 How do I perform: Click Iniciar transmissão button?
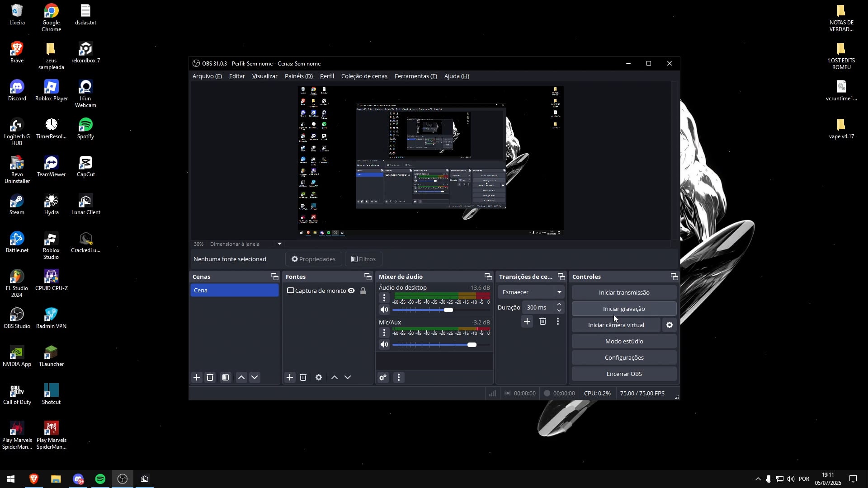point(624,292)
